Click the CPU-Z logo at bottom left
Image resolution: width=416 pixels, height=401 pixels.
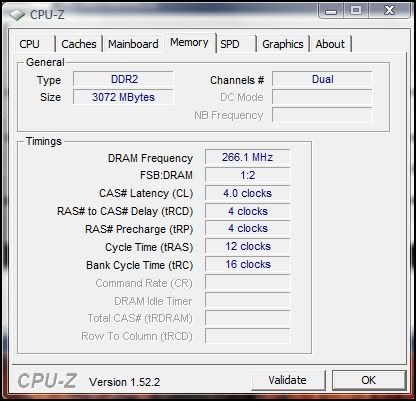(x=47, y=381)
